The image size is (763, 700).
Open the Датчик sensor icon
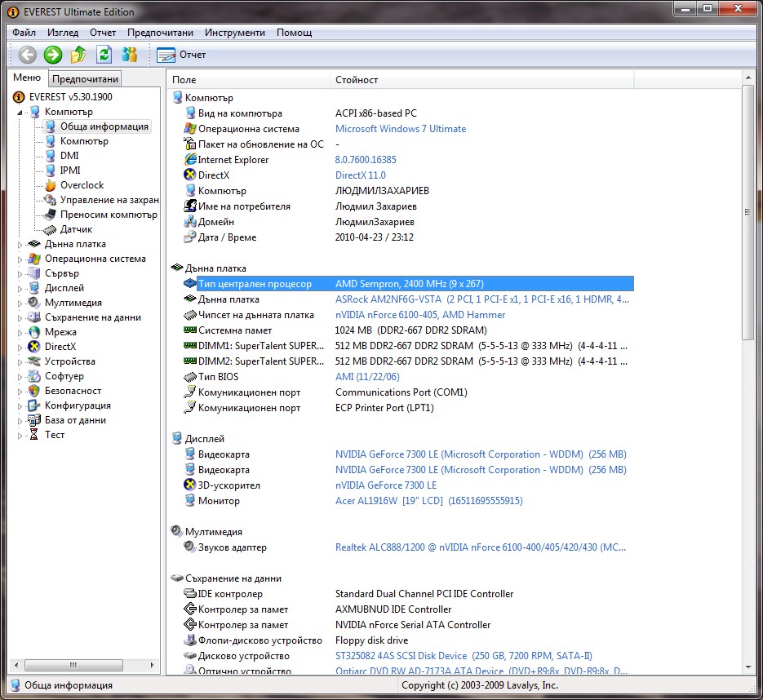click(x=50, y=229)
